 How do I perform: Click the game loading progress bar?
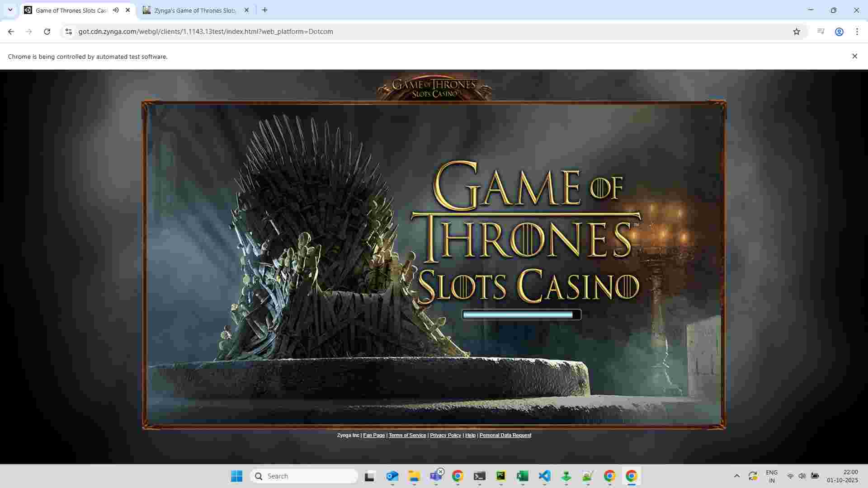pos(521,314)
